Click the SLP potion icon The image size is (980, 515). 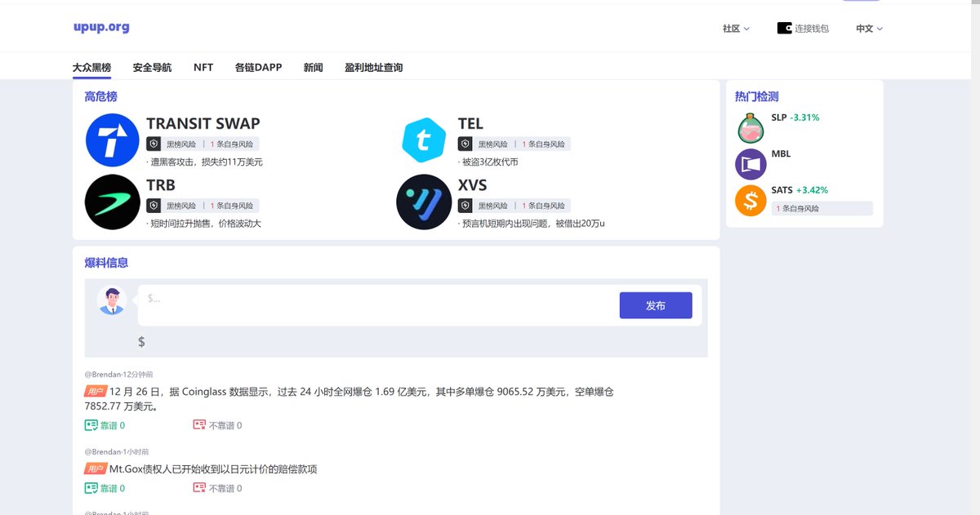pos(751,128)
